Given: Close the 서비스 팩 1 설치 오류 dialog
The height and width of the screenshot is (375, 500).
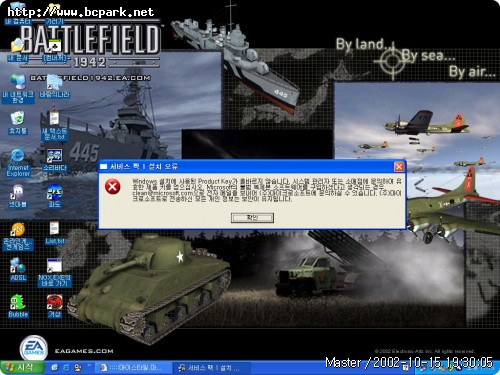Looking at the screenshot, I should click(399, 167).
